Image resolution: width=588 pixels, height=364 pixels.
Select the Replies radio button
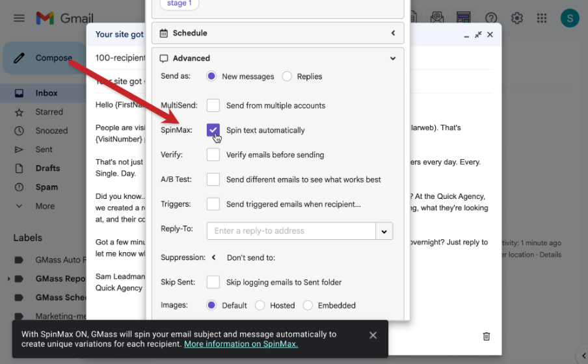(x=287, y=76)
